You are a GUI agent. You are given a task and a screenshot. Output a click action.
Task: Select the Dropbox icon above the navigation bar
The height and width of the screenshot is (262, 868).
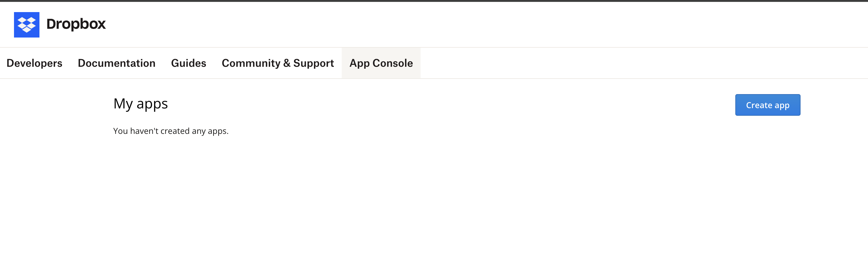(x=27, y=24)
